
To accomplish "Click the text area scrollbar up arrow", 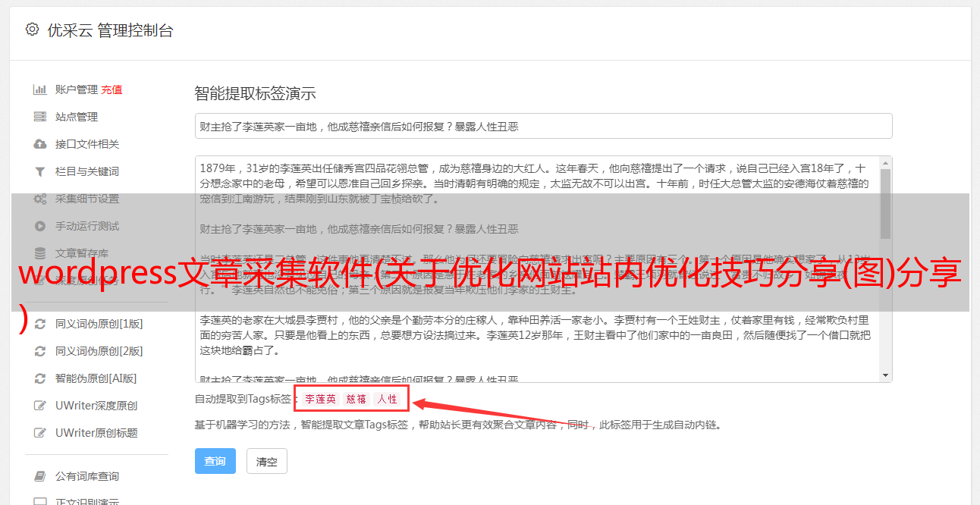I will tap(885, 163).
